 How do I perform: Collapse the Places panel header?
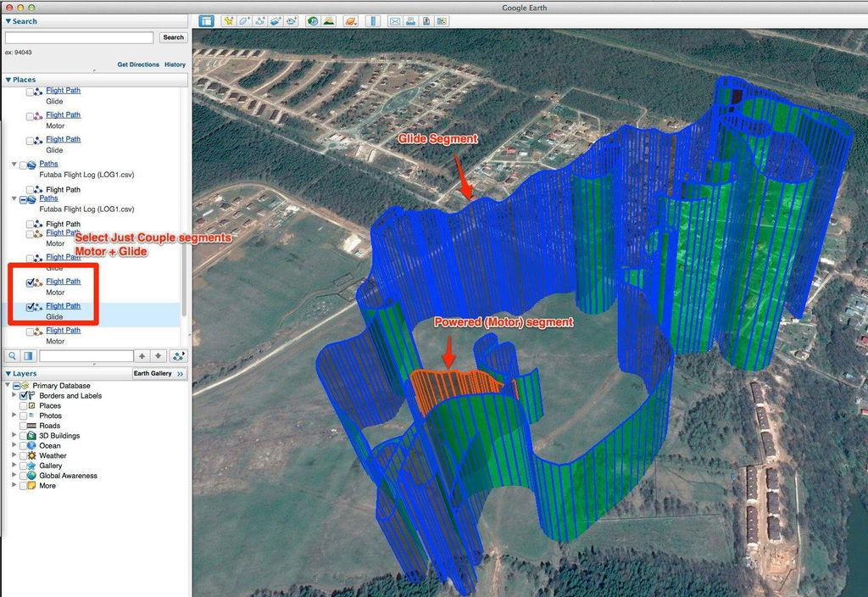[8, 80]
